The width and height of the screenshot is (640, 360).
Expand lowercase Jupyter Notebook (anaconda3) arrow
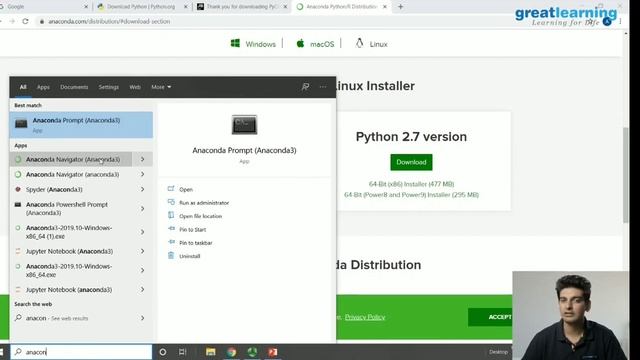142,289
